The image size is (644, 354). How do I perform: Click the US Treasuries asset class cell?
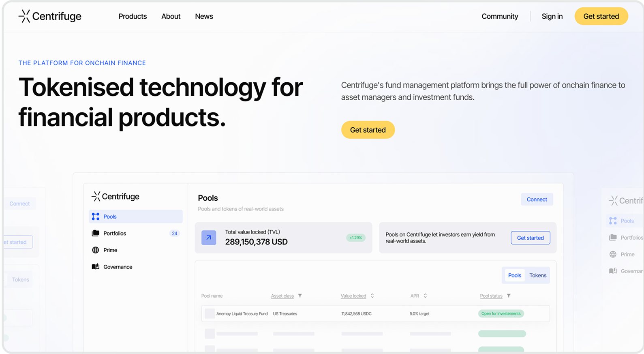[285, 314]
